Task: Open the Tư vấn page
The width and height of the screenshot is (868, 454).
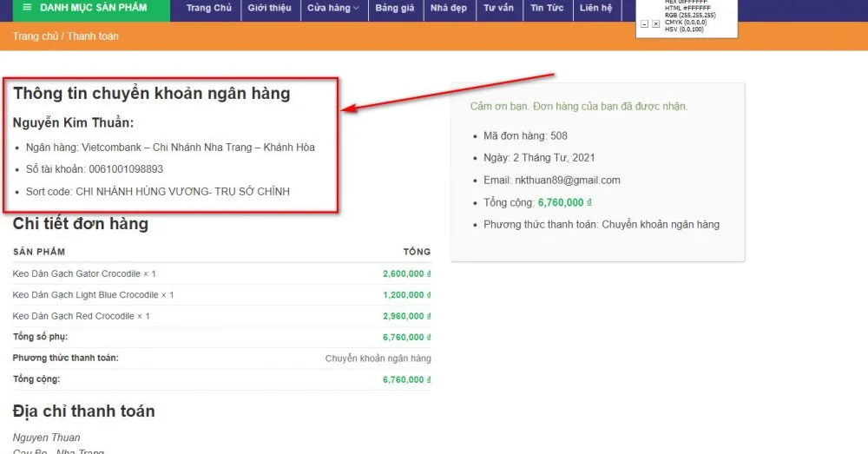Action: click(x=500, y=8)
